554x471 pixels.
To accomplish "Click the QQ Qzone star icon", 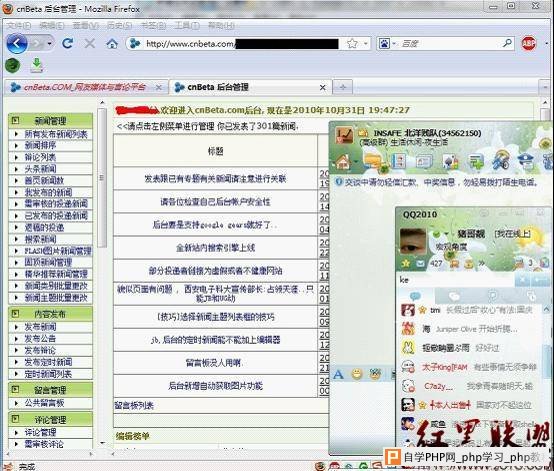I will 406,264.
